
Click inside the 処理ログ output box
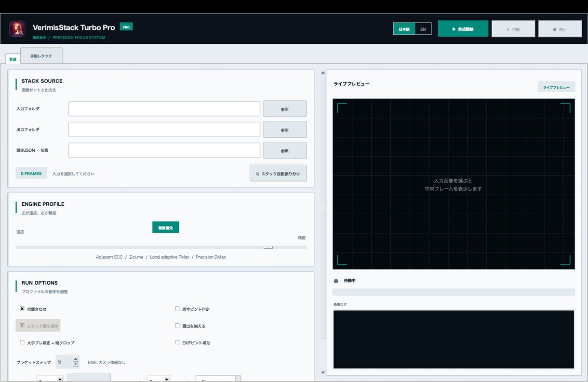454,340
